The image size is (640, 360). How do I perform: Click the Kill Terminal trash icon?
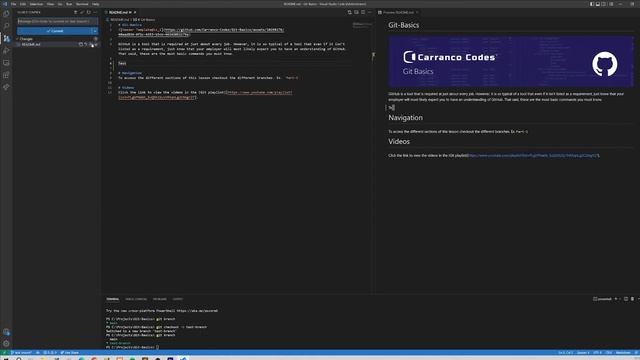pos(632,299)
